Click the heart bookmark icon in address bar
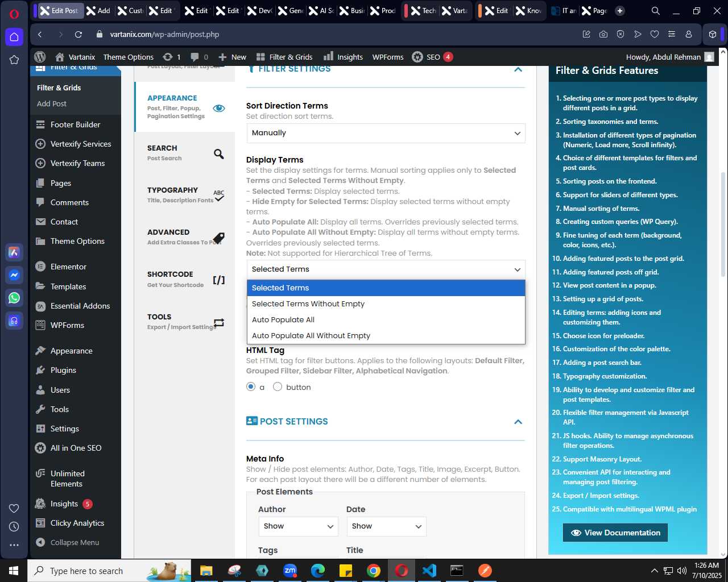 (655, 35)
